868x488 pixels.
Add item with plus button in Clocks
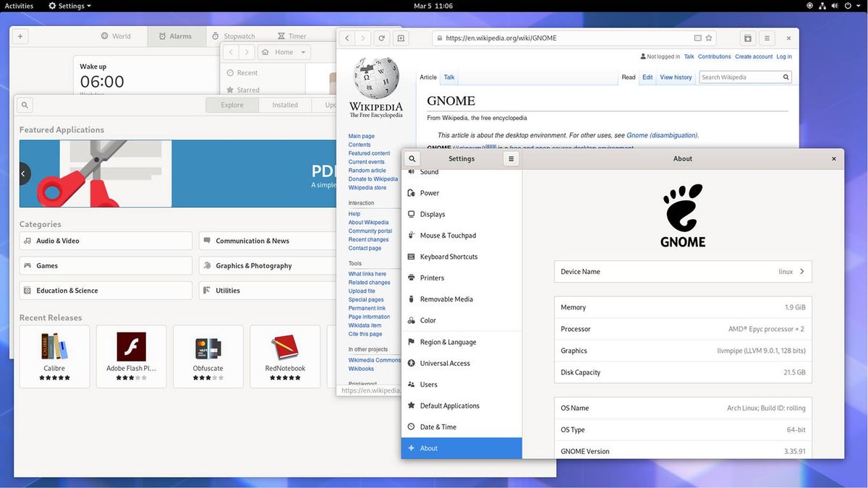20,36
